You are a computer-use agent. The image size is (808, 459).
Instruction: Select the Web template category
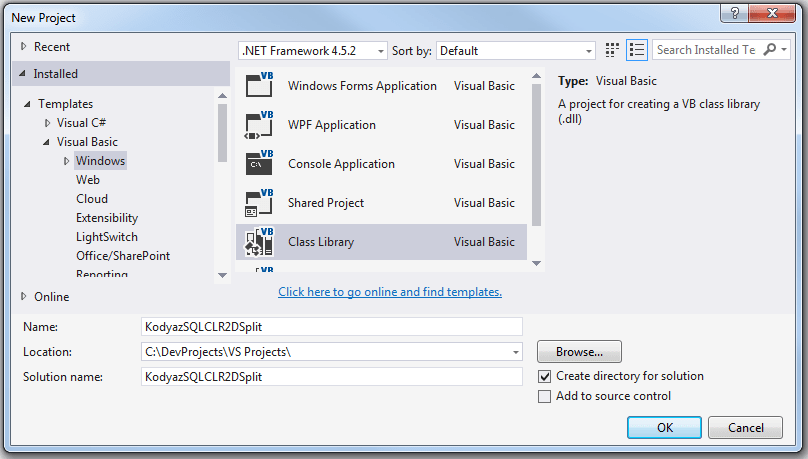(x=88, y=180)
